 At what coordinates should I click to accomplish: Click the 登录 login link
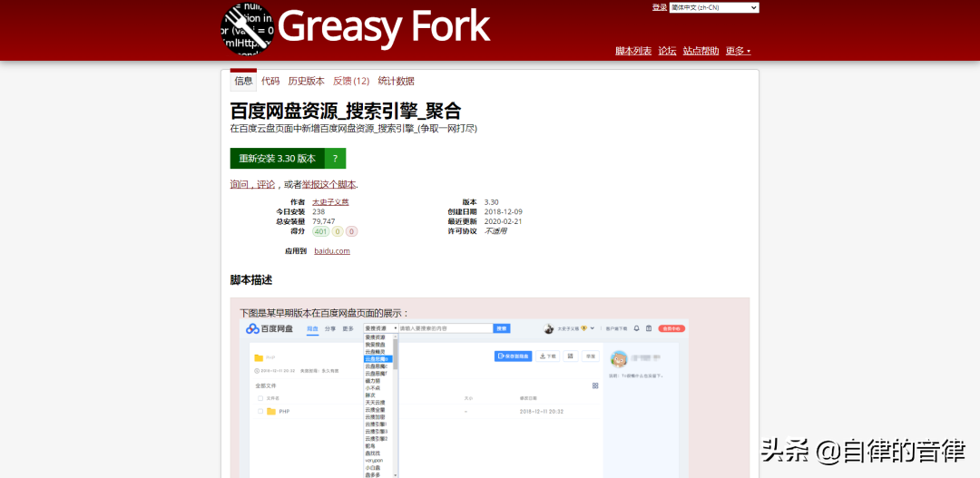pyautogui.click(x=660, y=7)
